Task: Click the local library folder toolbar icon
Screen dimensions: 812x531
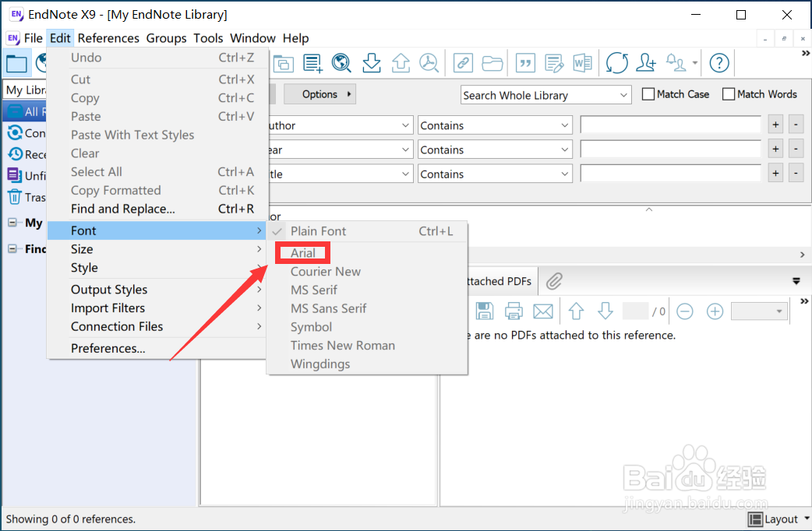Action: coord(16,64)
